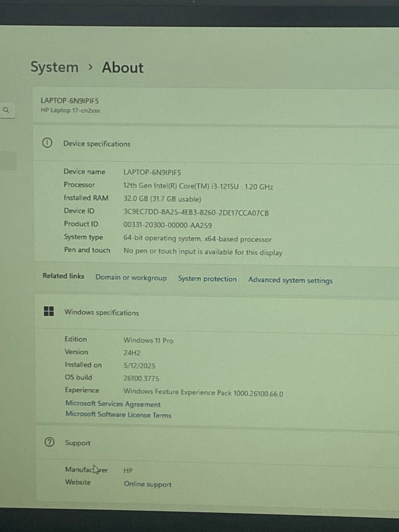
Task: Click the Version label
Action: coord(76,352)
